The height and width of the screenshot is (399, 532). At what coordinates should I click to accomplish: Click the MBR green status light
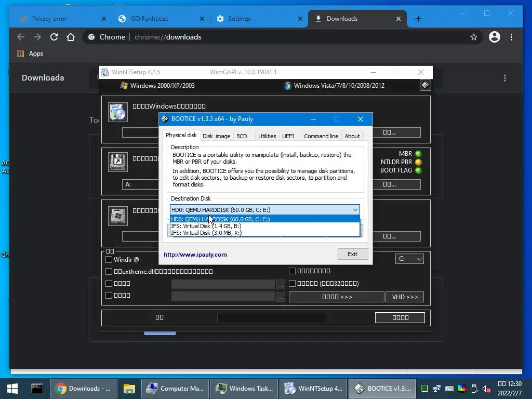[x=418, y=154]
